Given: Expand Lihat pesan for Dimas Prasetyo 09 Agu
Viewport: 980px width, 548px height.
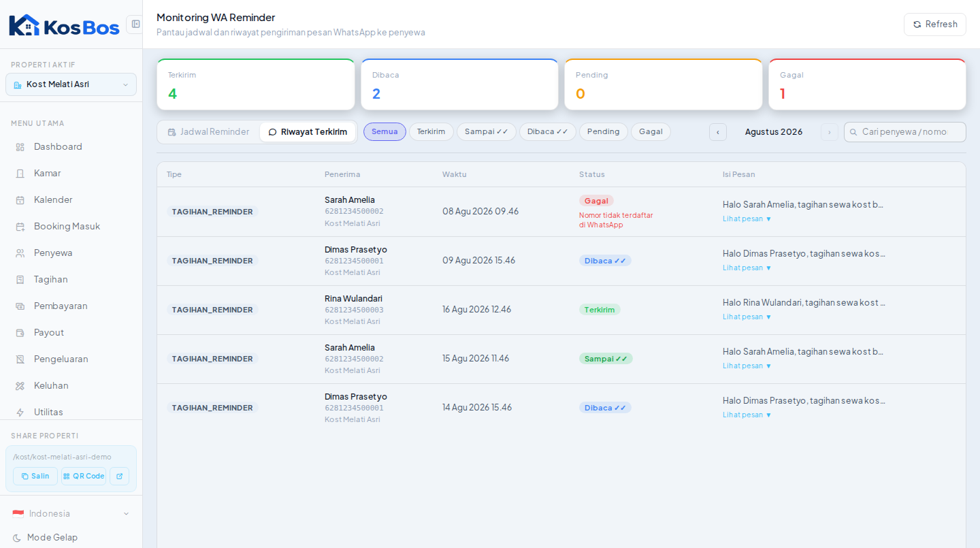Looking at the screenshot, I should click(747, 268).
